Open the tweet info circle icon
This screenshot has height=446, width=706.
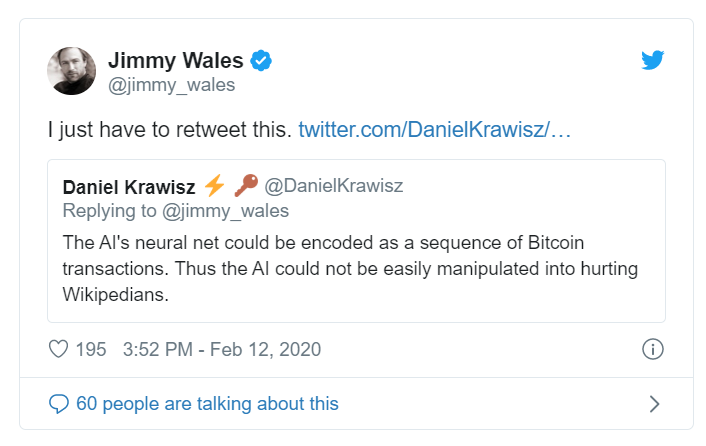tap(652, 349)
